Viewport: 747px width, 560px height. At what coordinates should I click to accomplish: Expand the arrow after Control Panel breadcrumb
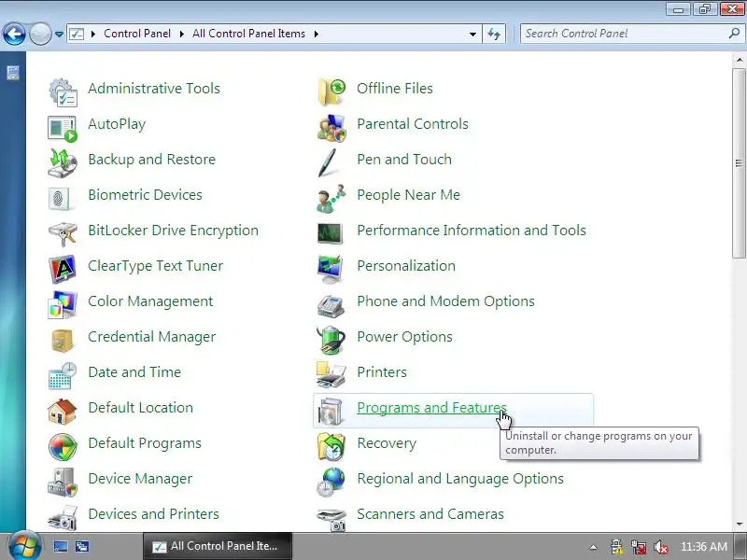tap(181, 34)
